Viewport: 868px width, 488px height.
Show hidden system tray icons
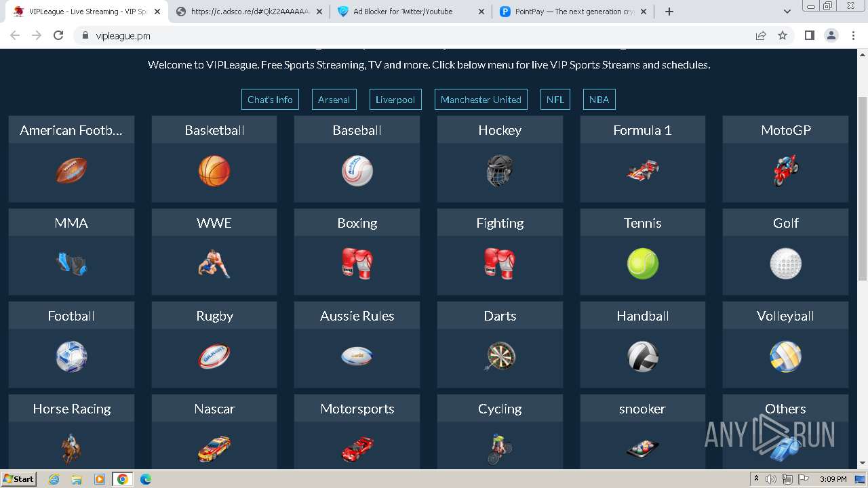[x=756, y=479]
